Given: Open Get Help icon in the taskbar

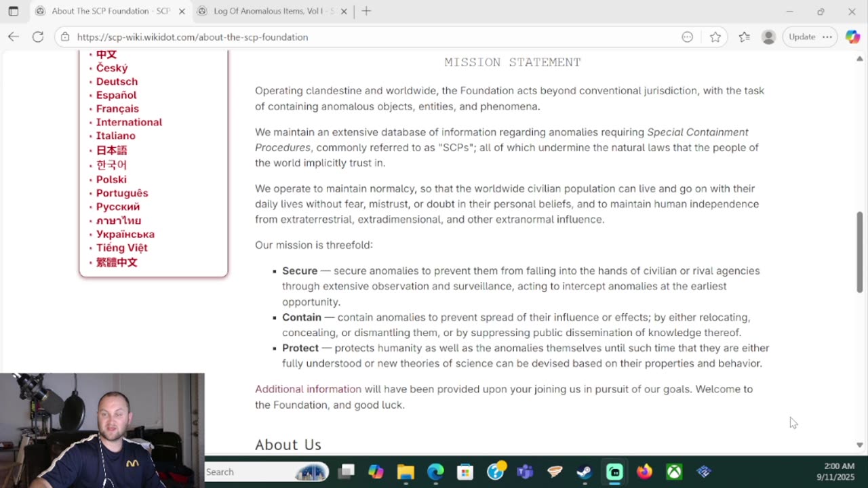Looking at the screenshot, I should 496,471.
